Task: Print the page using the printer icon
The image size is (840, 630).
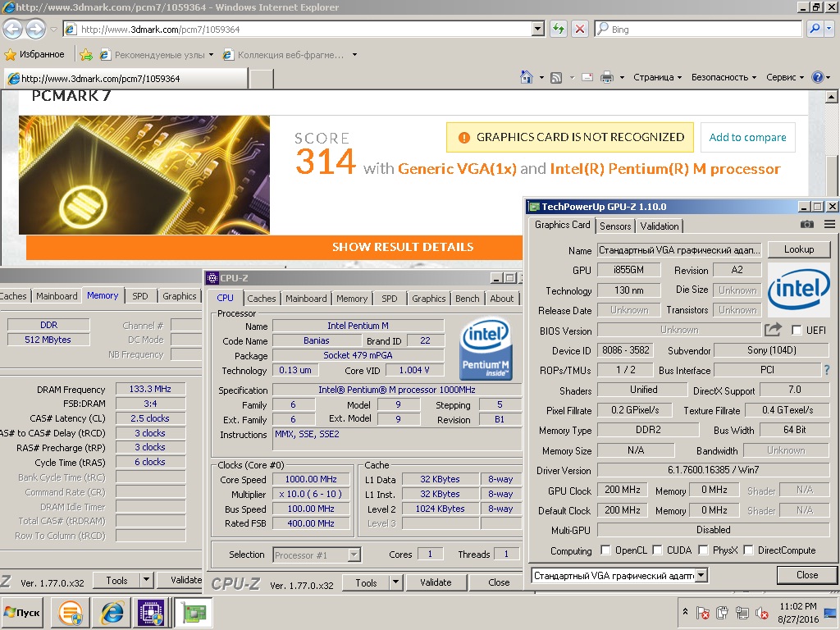Action: click(x=606, y=78)
